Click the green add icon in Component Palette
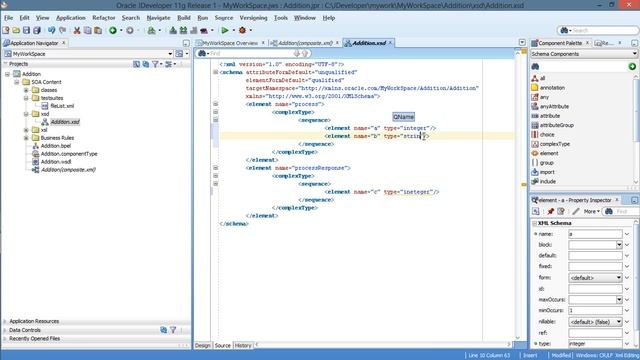This screenshot has height=360, width=640. [632, 66]
